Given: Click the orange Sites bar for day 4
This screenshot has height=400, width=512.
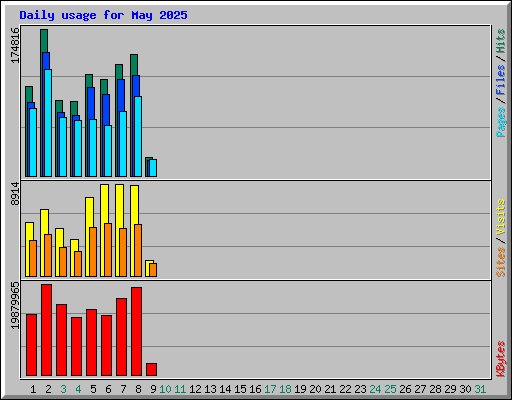Looking at the screenshot, I should pos(78,264).
